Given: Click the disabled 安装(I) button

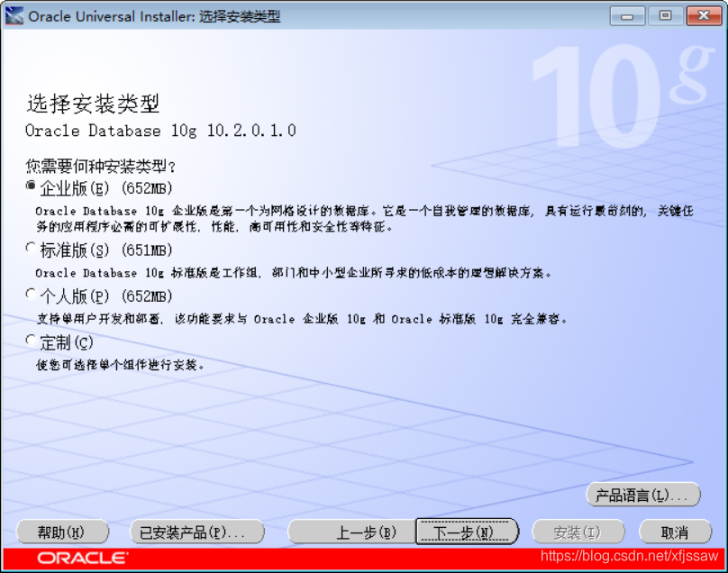Looking at the screenshot, I should (578, 532).
